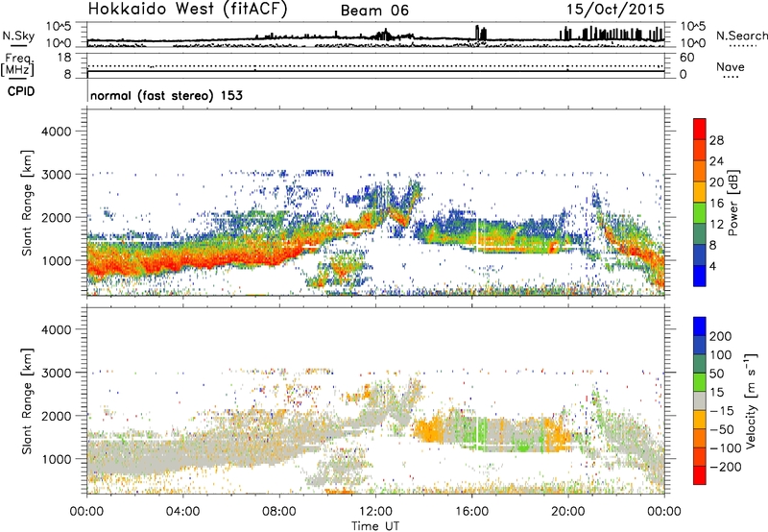Viewport: 768px width, 532px height.
Task: Click the '-100' velocity colorbar label
Action: click(726, 448)
